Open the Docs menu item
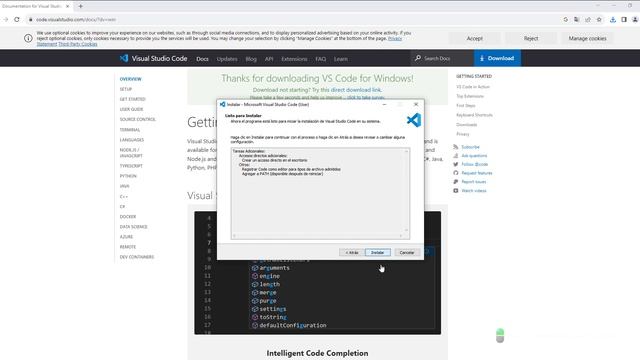Image resolution: width=640 pixels, height=360 pixels. [x=202, y=59]
